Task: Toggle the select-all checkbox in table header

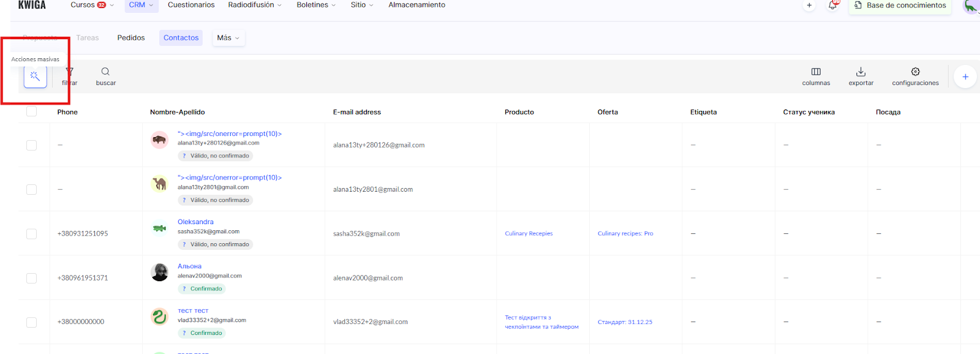Action: point(32,111)
